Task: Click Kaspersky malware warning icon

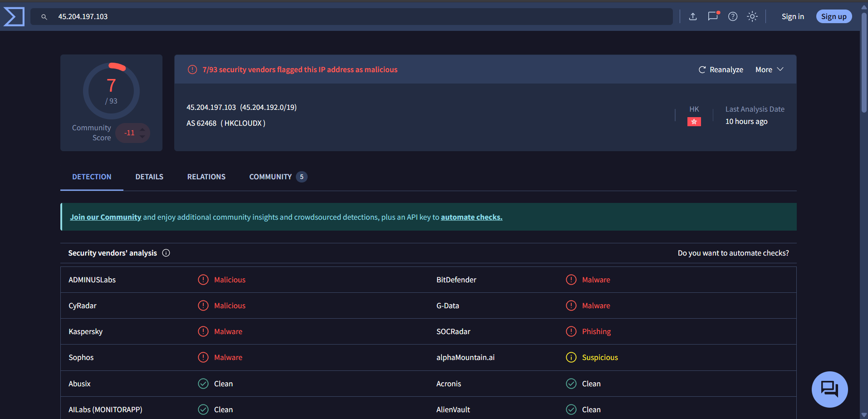Action: [x=203, y=331]
